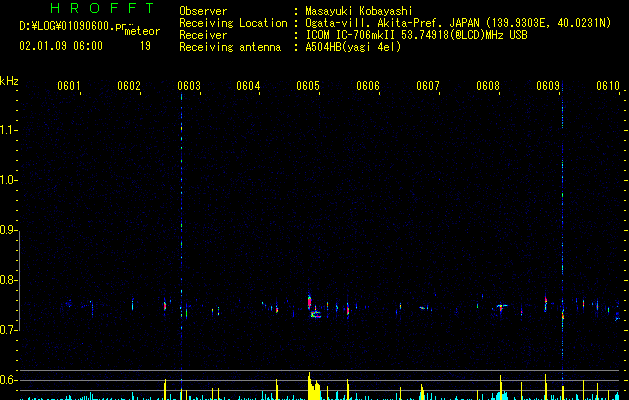The width and height of the screenshot is (629, 400).
Task: Click the 0610 time marker
Action: (x=608, y=86)
